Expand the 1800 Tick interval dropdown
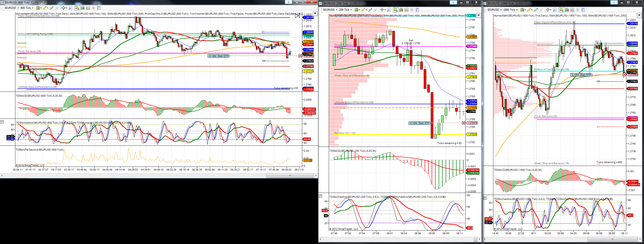 point(511,10)
